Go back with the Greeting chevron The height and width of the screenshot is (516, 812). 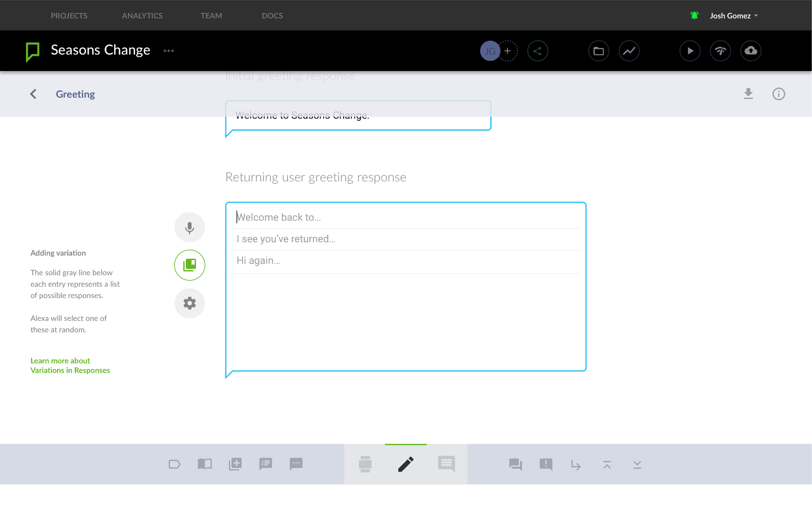(x=33, y=94)
